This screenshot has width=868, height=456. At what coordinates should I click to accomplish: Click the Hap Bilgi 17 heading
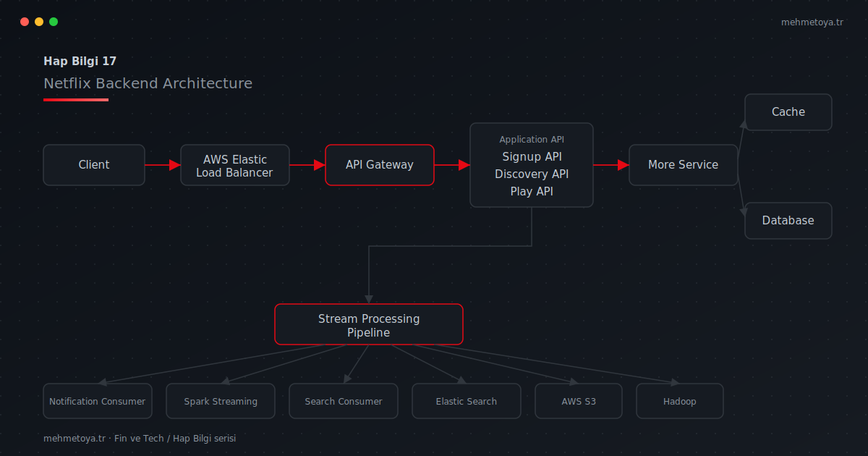[80, 62]
